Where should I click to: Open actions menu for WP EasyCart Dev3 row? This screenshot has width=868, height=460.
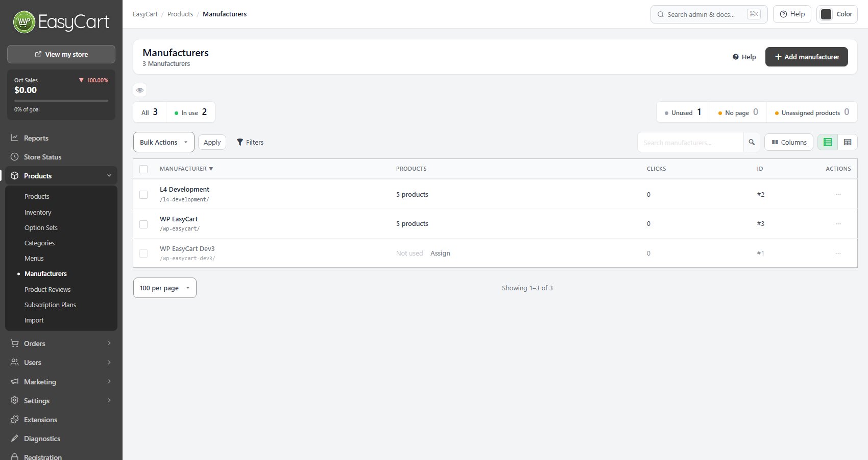click(838, 253)
